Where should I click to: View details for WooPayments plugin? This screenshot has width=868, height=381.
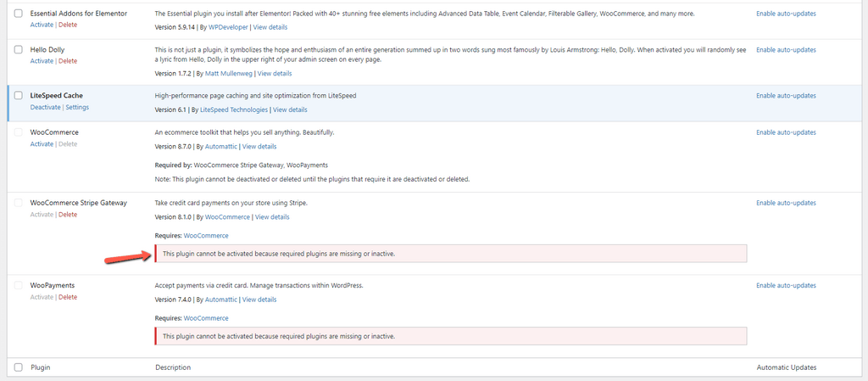(259, 300)
